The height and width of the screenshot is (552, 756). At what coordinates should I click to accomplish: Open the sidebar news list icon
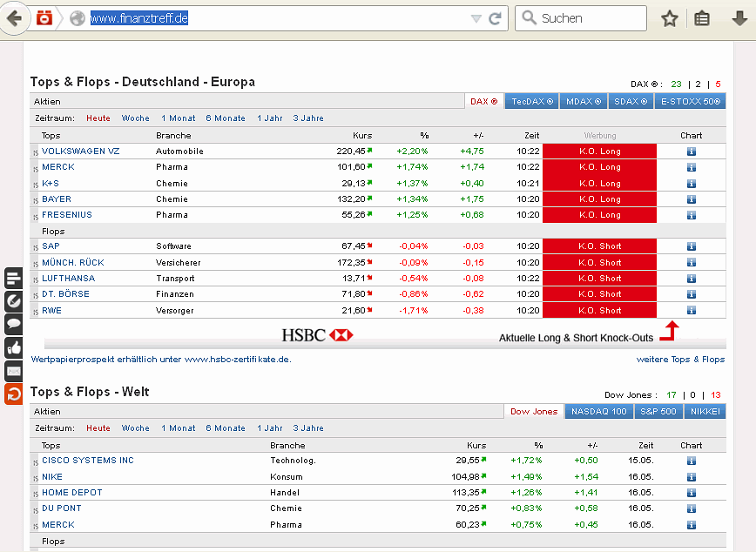coord(14,278)
